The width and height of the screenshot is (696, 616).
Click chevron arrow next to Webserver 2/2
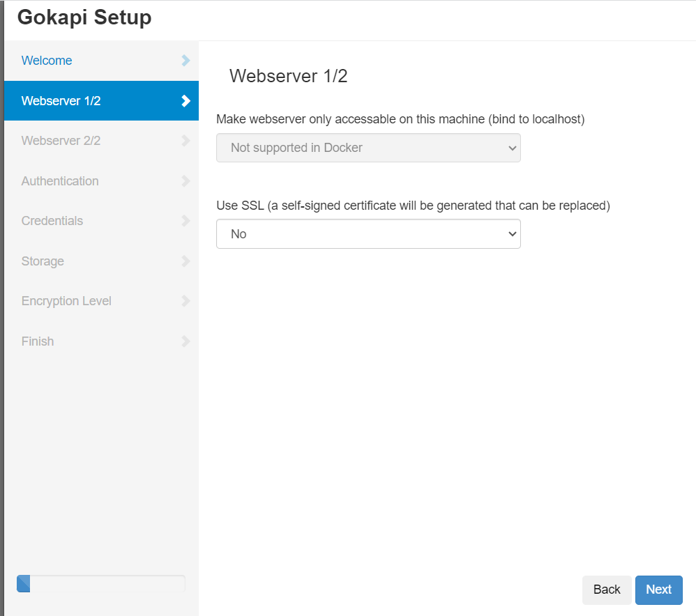point(186,141)
